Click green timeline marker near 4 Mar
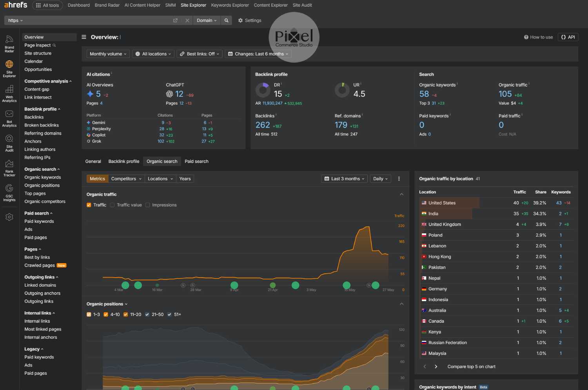Screen dimensions: 588x390 (125, 285)
